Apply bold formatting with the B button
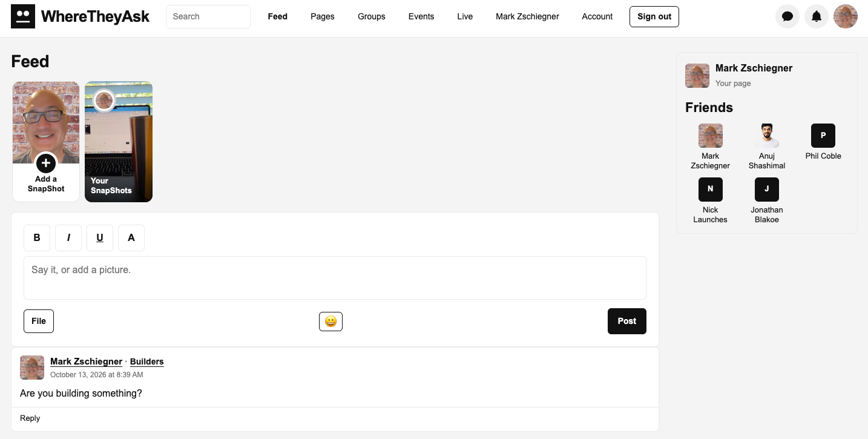Viewport: 868px width, 439px height. (x=37, y=237)
